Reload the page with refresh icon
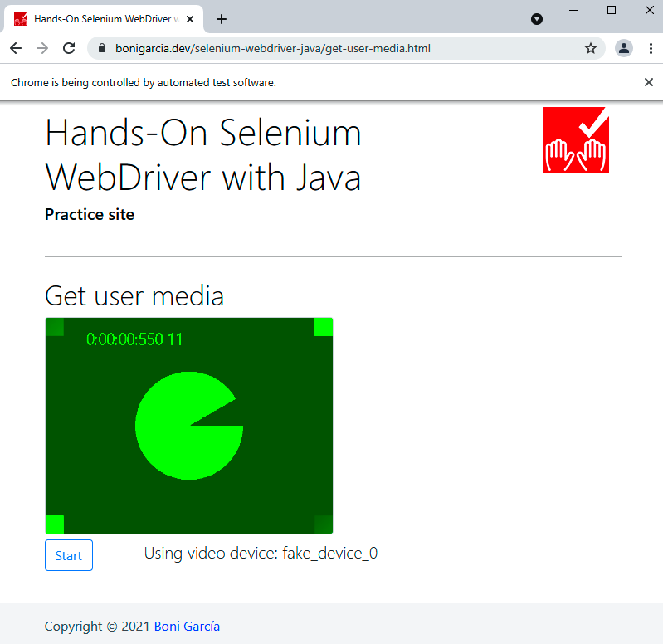 pos(69,48)
